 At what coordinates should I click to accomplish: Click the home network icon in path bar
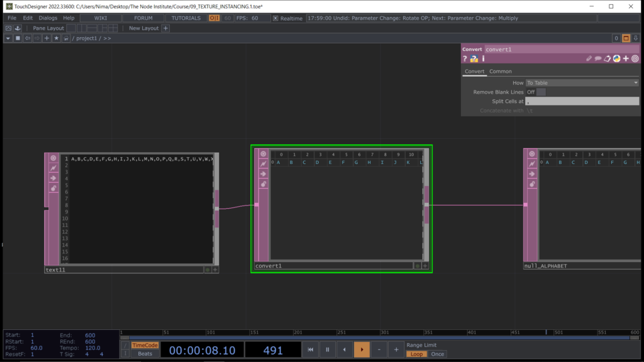click(x=65, y=38)
